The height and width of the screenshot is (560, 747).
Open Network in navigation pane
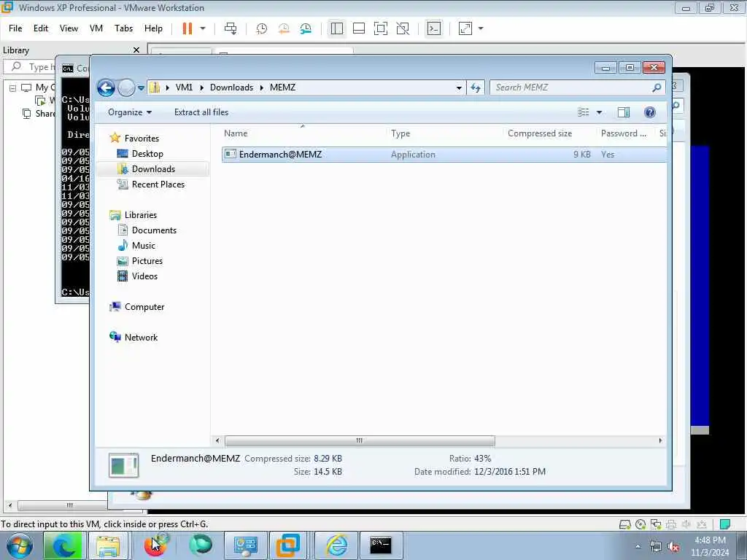click(141, 338)
